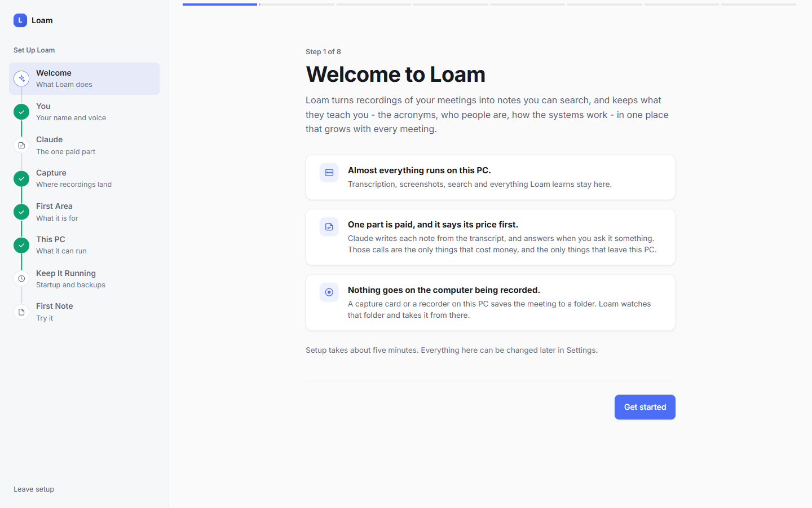812x508 pixels.
Task: Click the First Note page icon
Action: coord(21,312)
